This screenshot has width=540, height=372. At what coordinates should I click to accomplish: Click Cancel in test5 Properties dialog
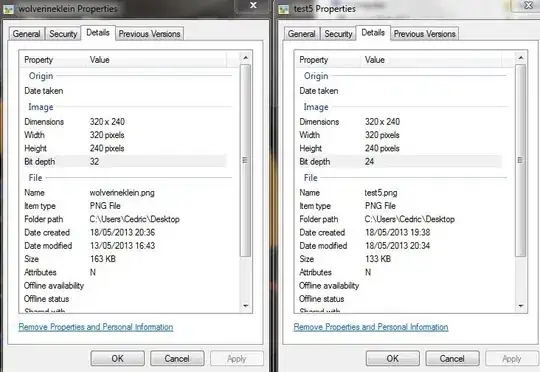pos(452,359)
